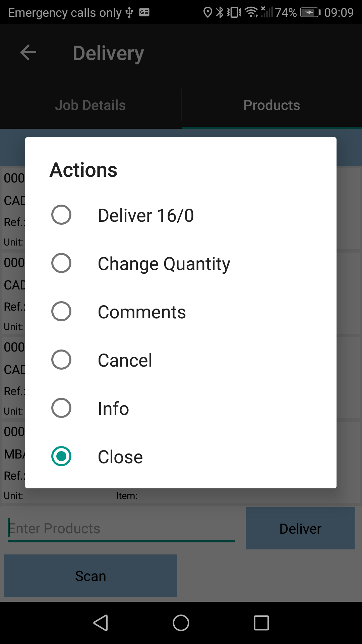Tap the location pin status icon
Image resolution: width=362 pixels, height=644 pixels.
coord(208,12)
